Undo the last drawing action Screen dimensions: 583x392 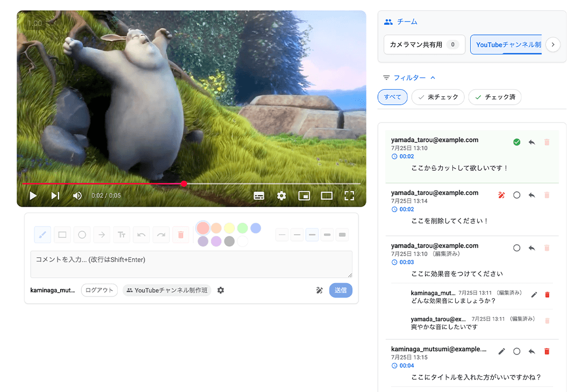tap(141, 235)
